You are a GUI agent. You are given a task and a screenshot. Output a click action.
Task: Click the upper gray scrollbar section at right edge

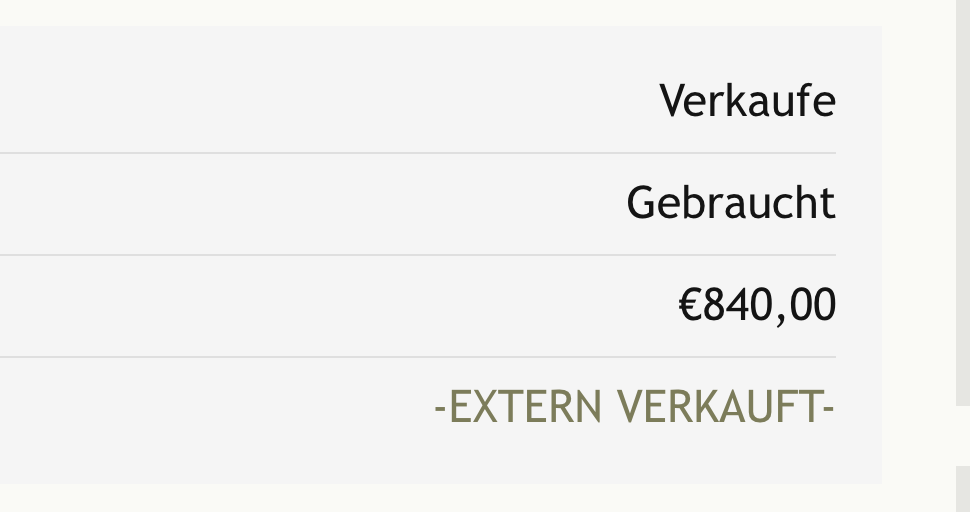tap(963, 203)
